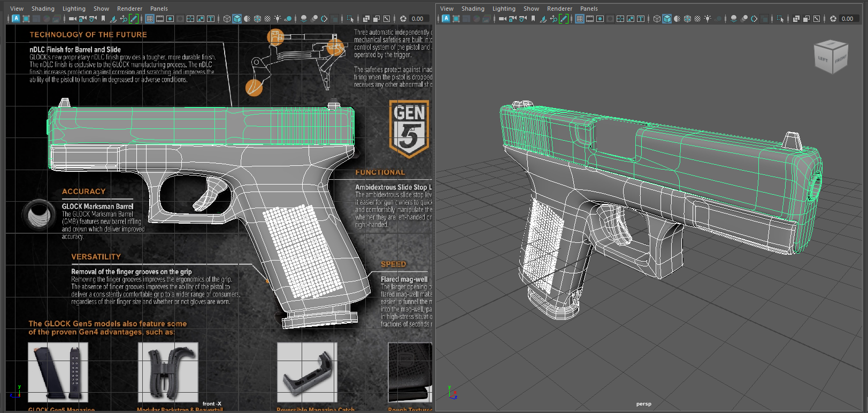Toggle Isolate Select in front panel
Screen dimensions: 868x413
tap(350, 19)
